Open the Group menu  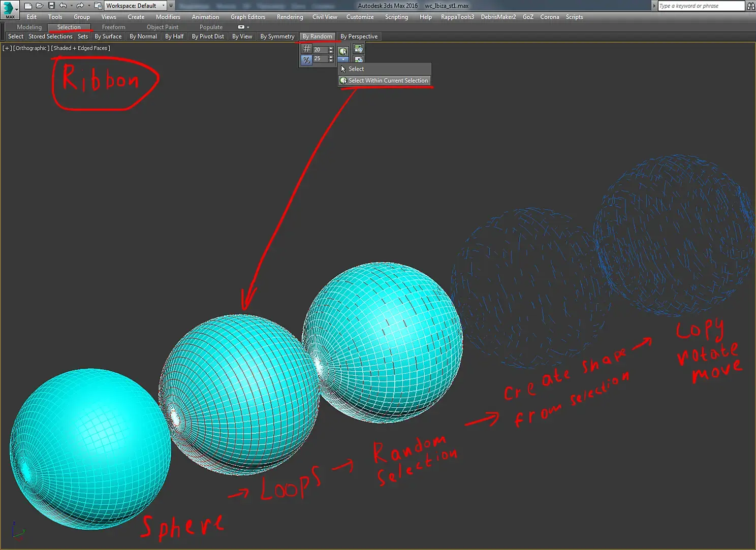(x=81, y=17)
